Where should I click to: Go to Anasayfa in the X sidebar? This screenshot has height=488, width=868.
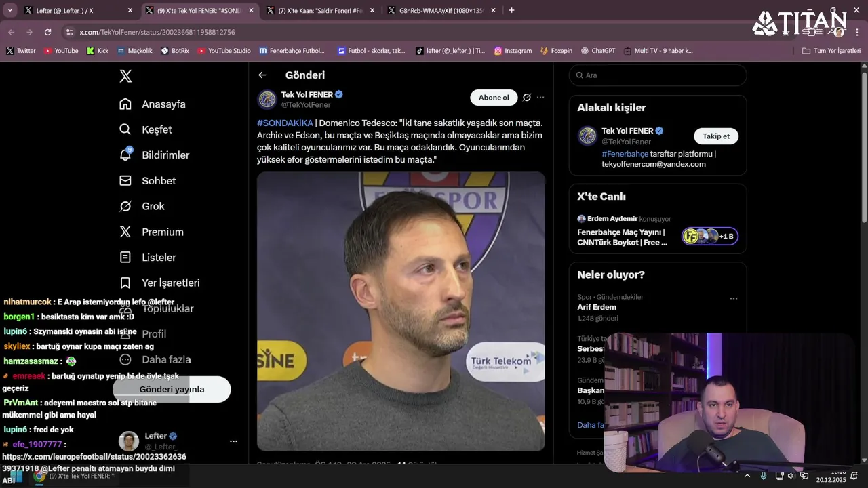click(152, 104)
